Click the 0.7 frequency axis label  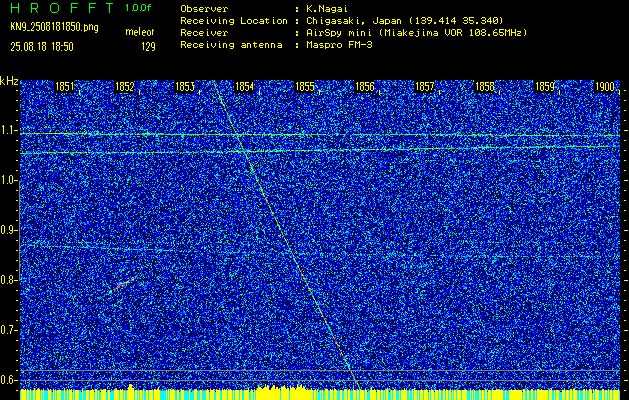tap(9, 330)
